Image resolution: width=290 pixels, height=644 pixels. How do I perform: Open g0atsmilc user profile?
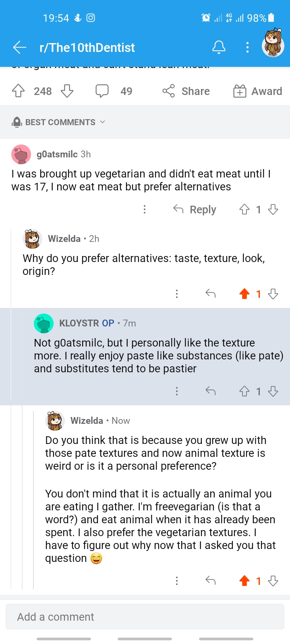57,154
